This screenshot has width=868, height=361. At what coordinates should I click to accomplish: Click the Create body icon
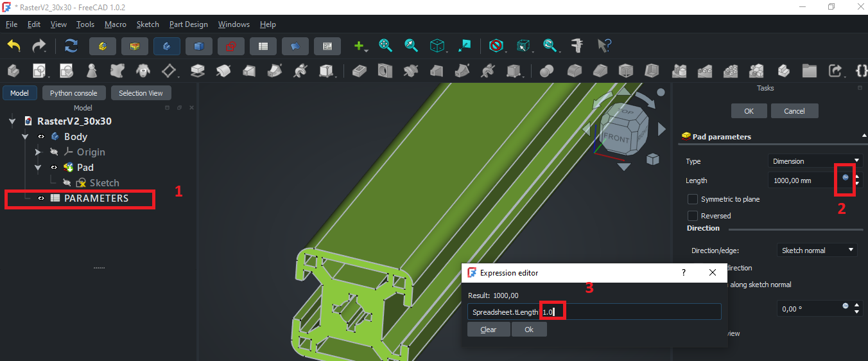click(x=13, y=71)
